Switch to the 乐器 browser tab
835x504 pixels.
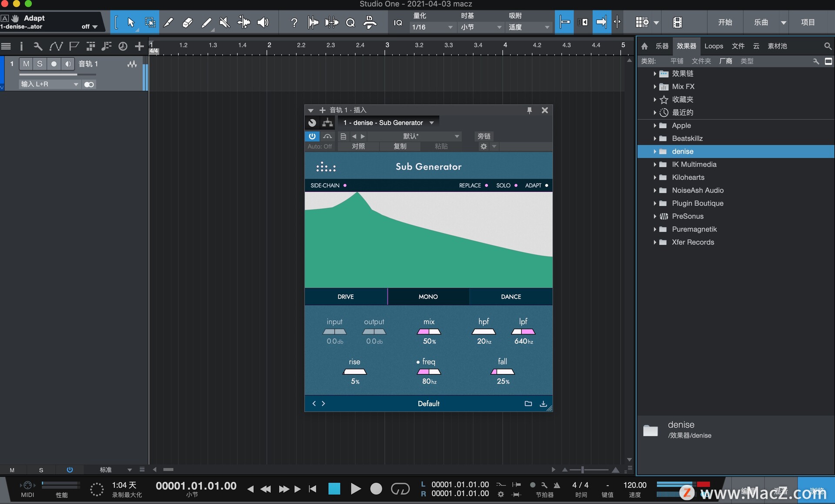(662, 46)
